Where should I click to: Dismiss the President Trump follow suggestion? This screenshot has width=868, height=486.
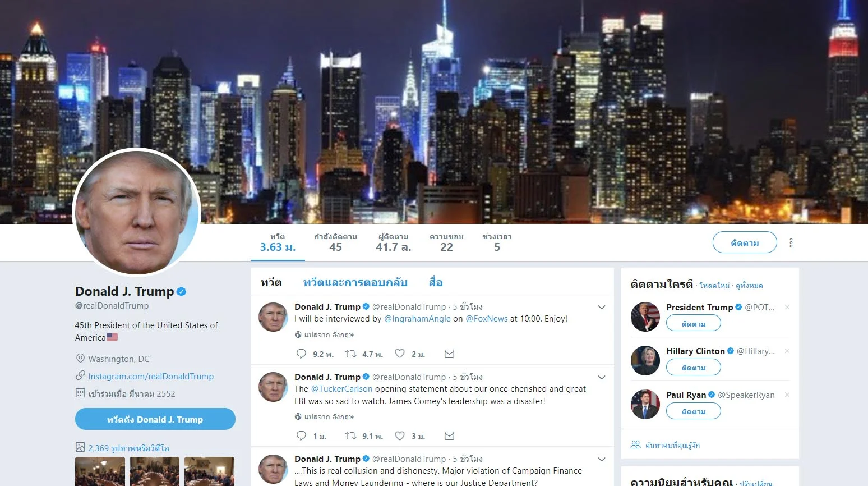pyautogui.click(x=787, y=307)
